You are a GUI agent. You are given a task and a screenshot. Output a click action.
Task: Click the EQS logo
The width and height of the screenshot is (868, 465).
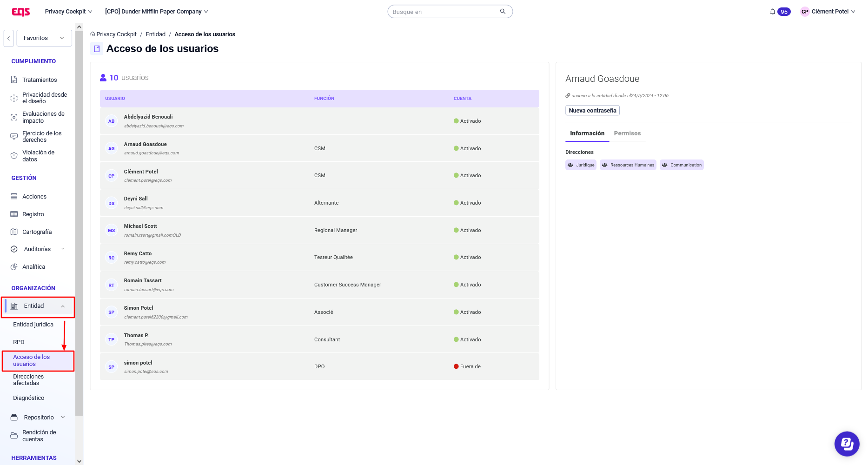pos(21,12)
